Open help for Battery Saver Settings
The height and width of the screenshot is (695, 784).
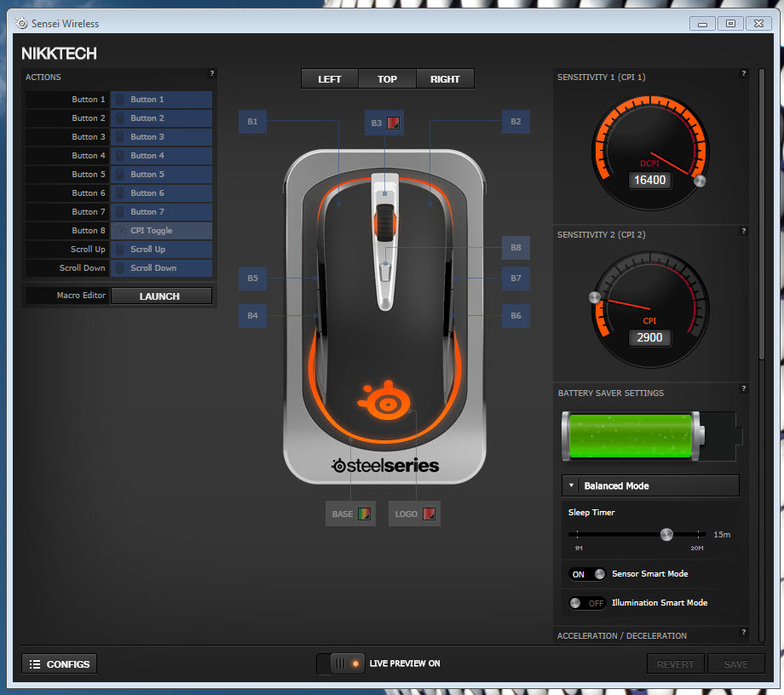744,388
